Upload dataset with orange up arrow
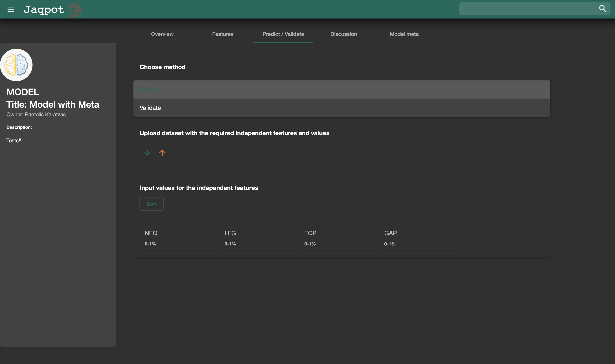 pos(162,153)
